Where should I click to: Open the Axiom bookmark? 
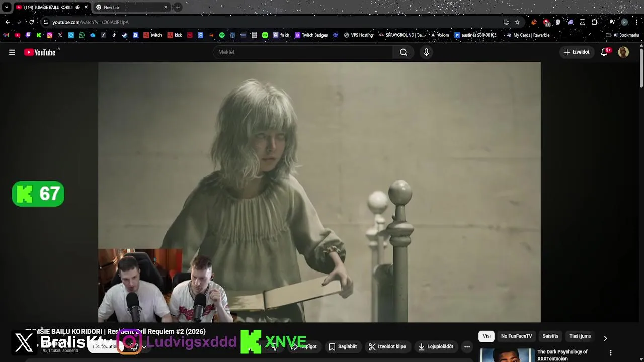tap(440, 35)
